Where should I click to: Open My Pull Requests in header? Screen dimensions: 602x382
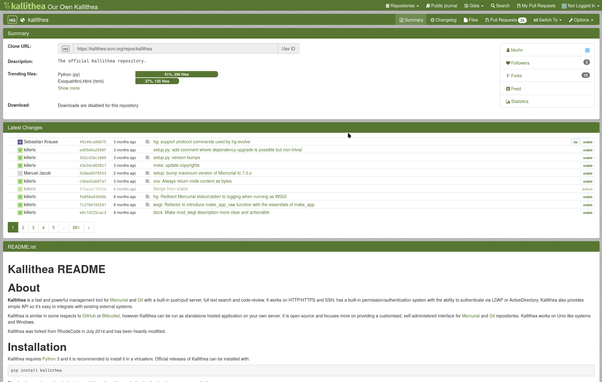pos(536,6)
